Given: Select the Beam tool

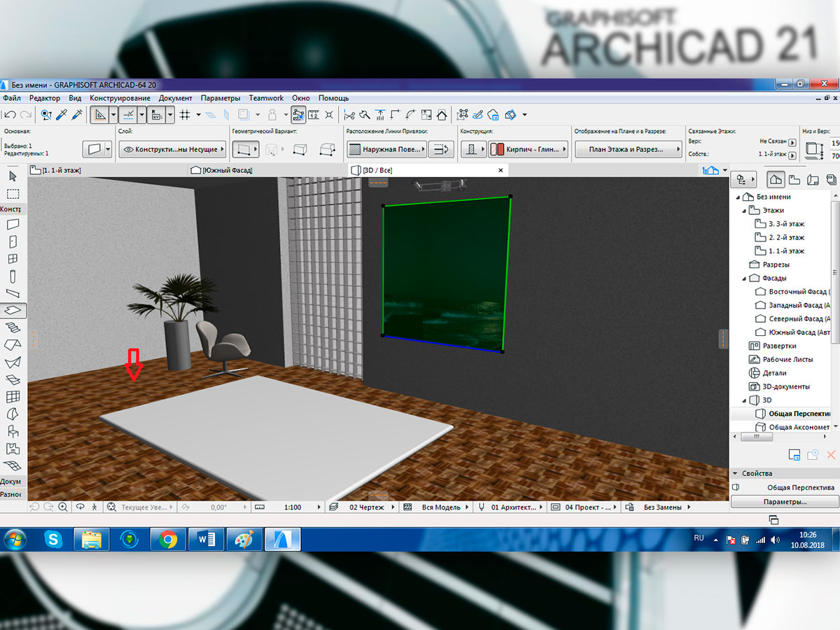Looking at the screenshot, I should [13, 293].
